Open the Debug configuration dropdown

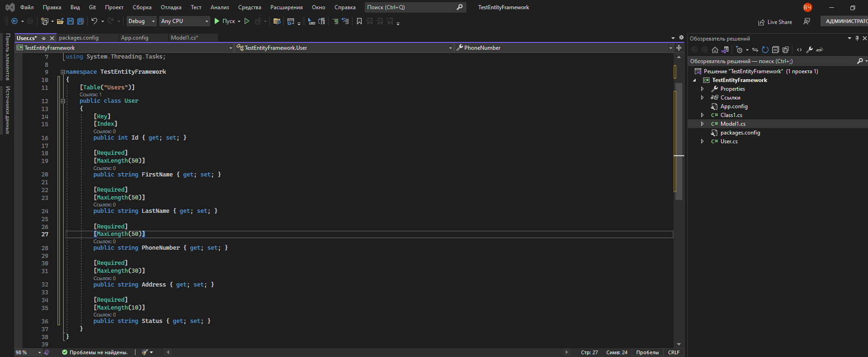(141, 21)
